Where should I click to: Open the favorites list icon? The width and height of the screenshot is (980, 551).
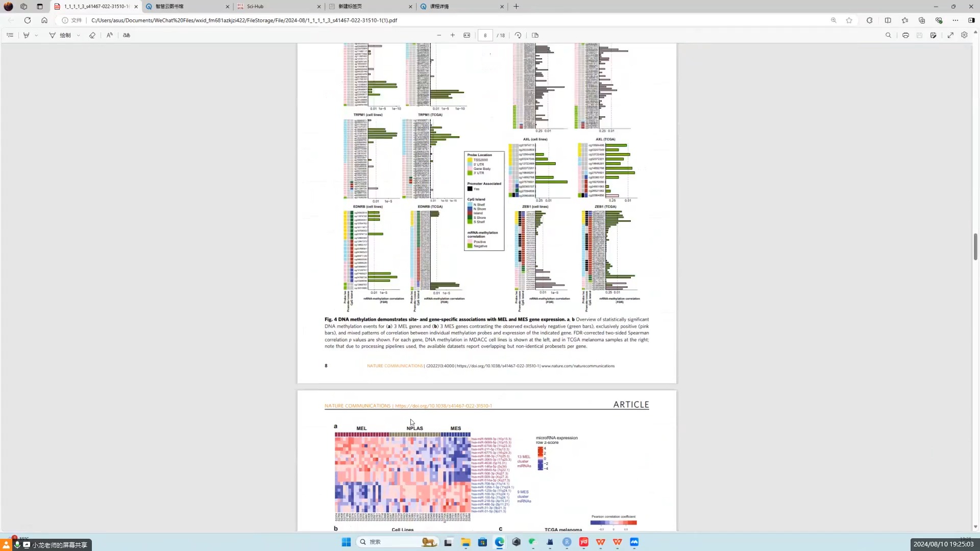pyautogui.click(x=905, y=20)
